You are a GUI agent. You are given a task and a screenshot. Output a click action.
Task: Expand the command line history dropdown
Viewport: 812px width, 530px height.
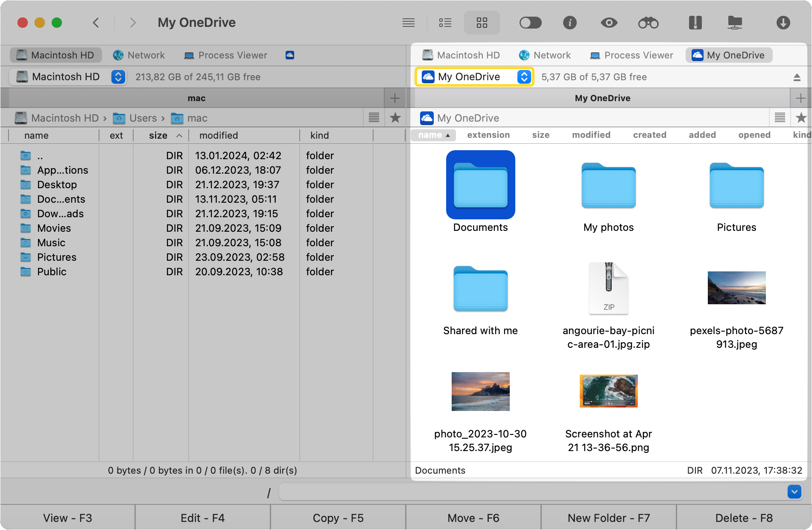794,492
